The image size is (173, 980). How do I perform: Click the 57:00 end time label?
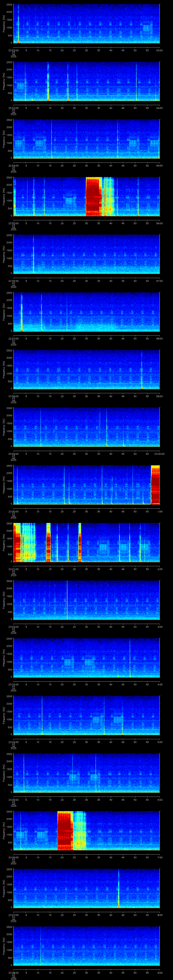[160, 281]
